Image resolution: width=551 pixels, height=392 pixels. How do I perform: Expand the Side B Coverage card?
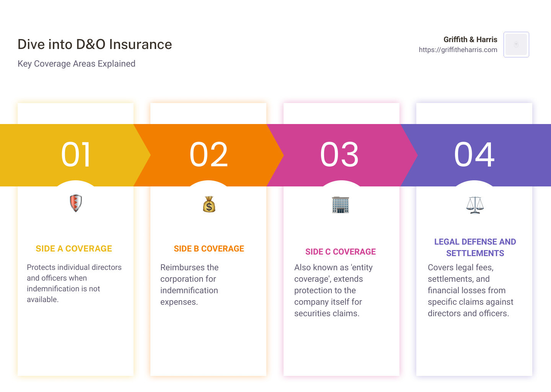(209, 345)
